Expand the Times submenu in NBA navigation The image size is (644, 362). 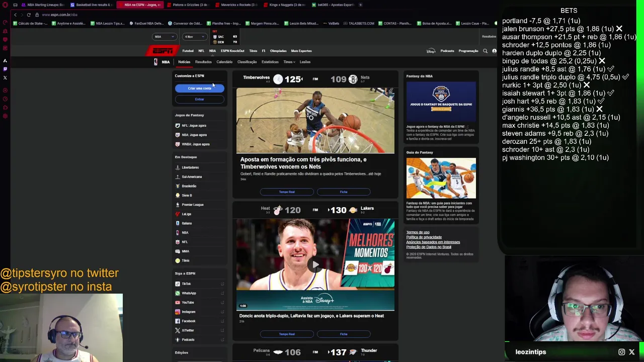coord(289,62)
